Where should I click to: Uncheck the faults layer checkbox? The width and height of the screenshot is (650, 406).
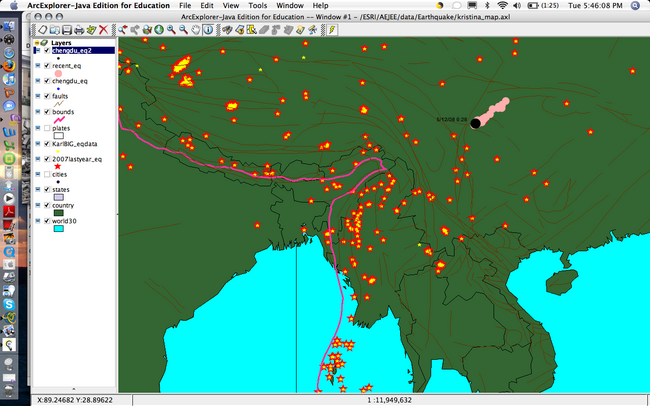(x=47, y=95)
